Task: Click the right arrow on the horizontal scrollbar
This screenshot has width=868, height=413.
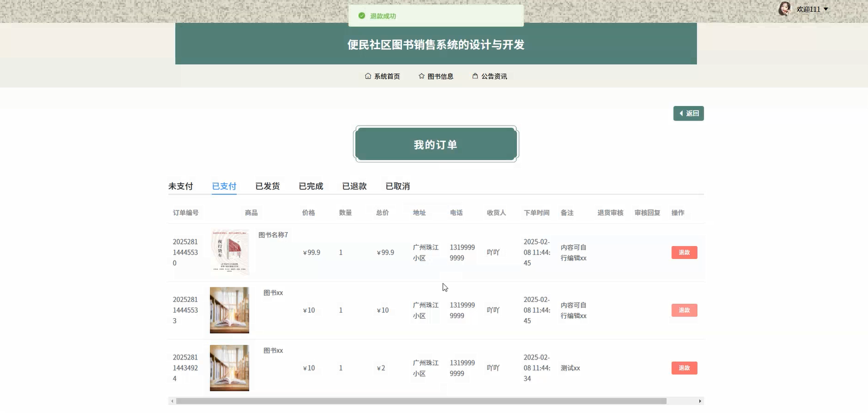Action: (x=700, y=401)
